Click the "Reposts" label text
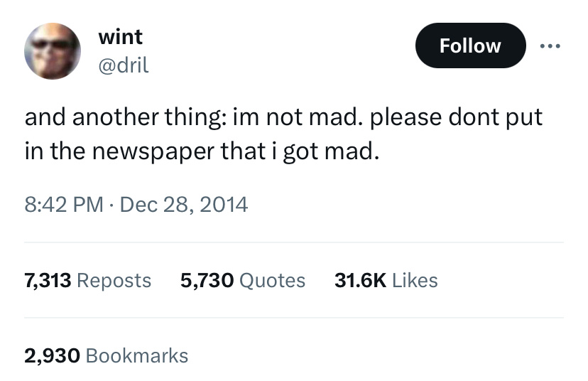This screenshot has height=381, width=588. [x=114, y=280]
